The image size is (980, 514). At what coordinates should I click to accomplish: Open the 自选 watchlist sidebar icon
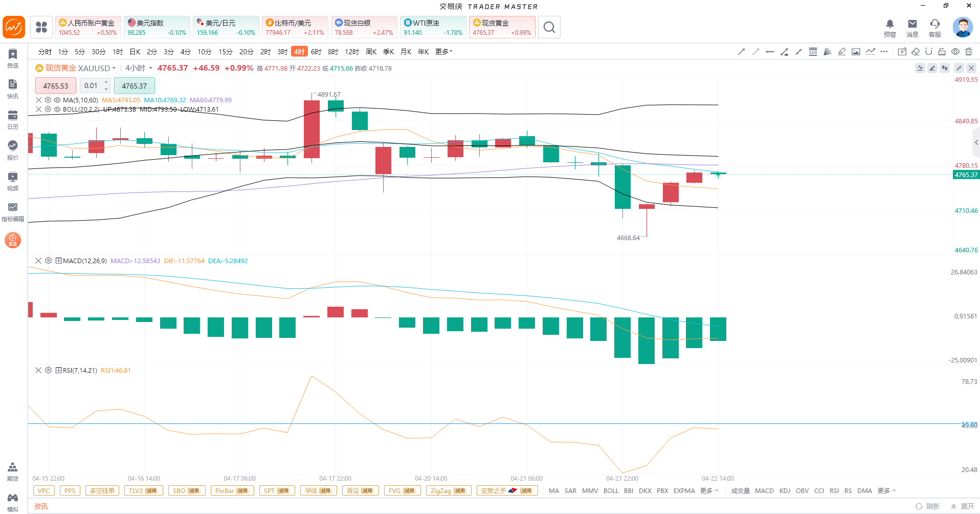coord(13,58)
